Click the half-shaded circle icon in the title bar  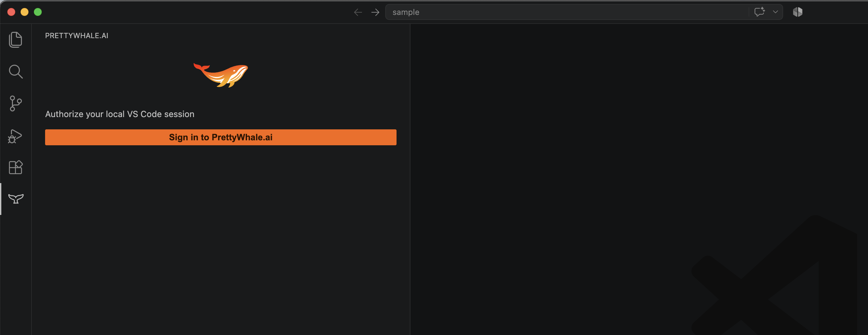coord(798,12)
